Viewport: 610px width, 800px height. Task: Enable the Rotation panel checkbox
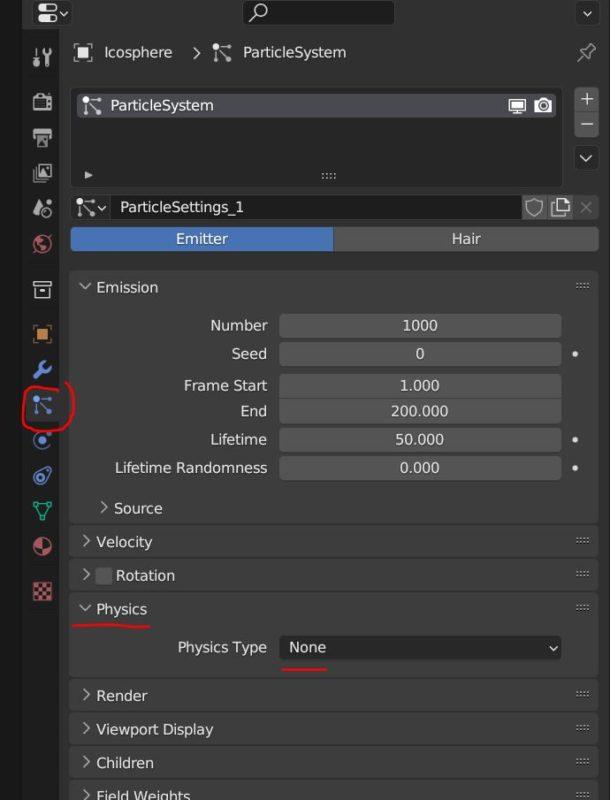104,576
